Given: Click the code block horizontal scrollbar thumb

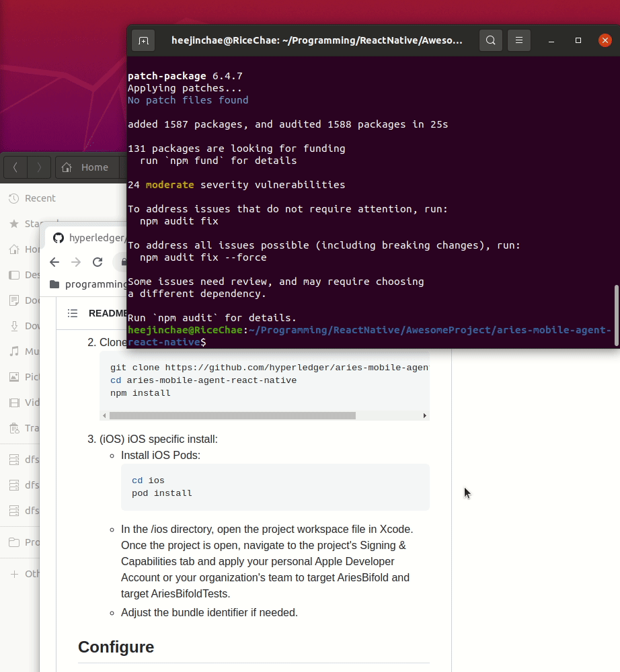Looking at the screenshot, I should pos(233,416).
